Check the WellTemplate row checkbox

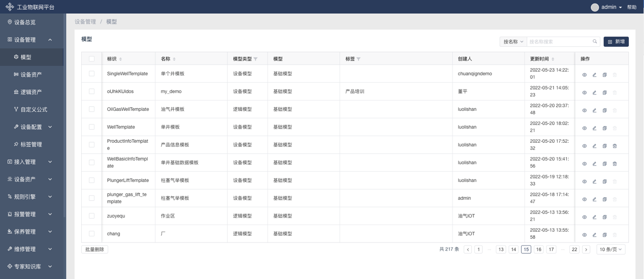click(91, 127)
